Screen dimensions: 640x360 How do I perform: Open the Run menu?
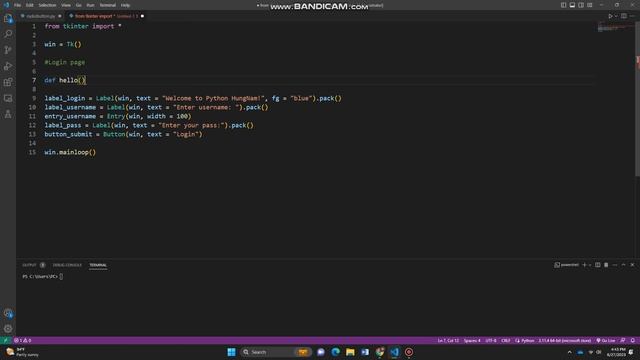pyautogui.click(x=90, y=5)
